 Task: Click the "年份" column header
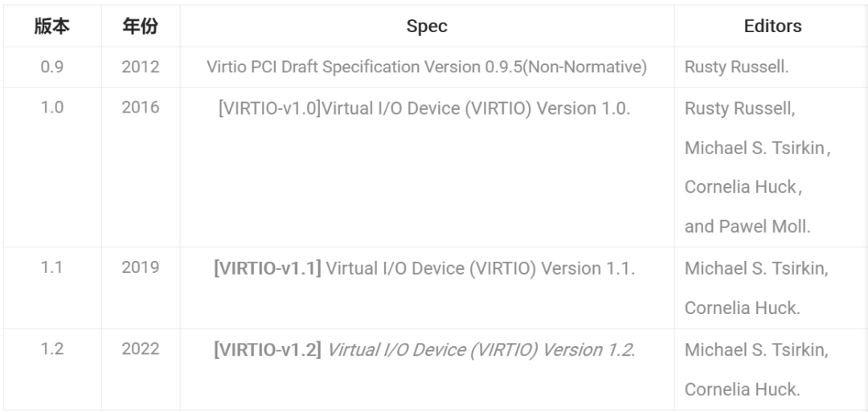point(140,27)
